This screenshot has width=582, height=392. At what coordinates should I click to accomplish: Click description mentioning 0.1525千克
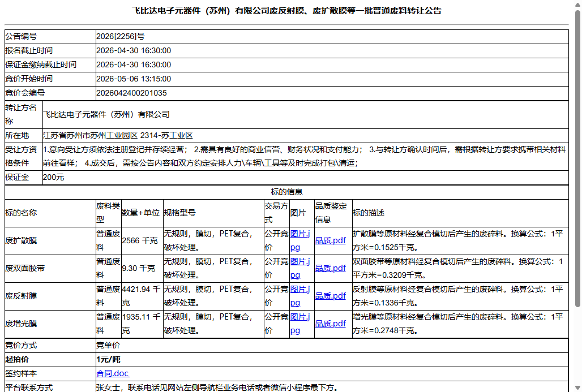pyautogui.click(x=457, y=240)
